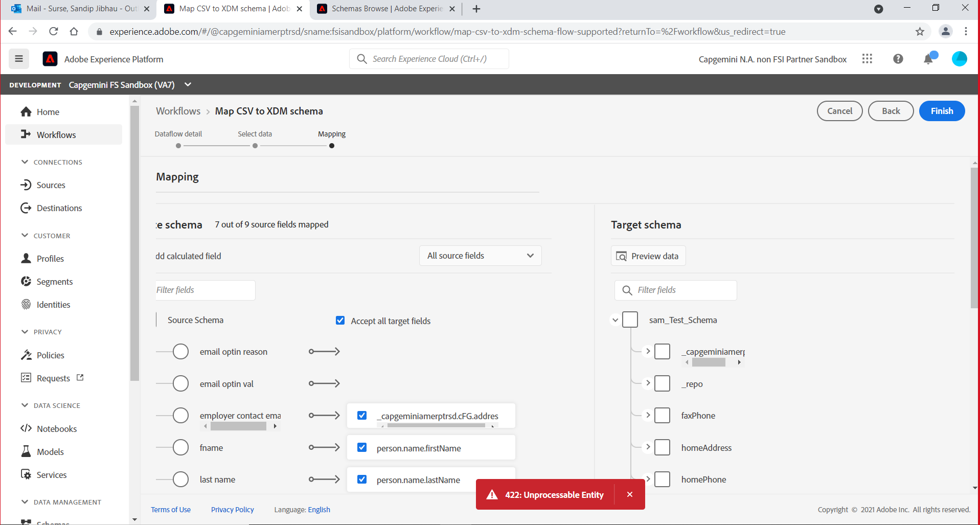
Task: Dismiss the 422 Unprocessable Entity error
Action: point(629,494)
